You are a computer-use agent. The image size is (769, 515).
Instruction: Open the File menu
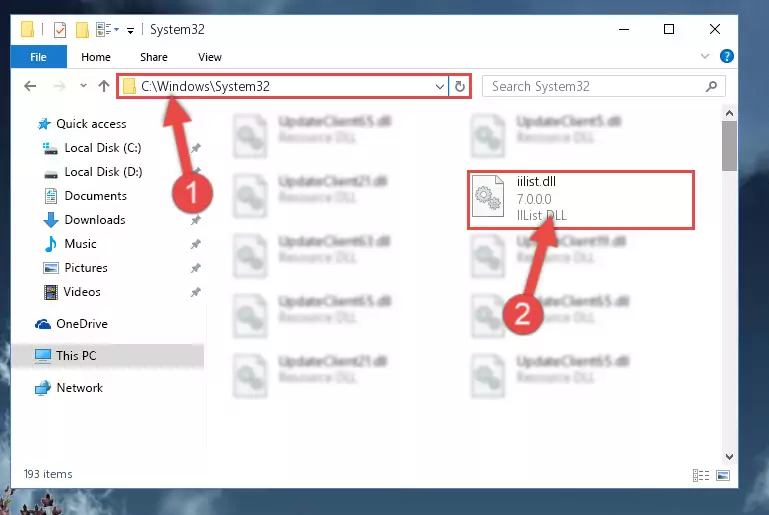(38, 57)
